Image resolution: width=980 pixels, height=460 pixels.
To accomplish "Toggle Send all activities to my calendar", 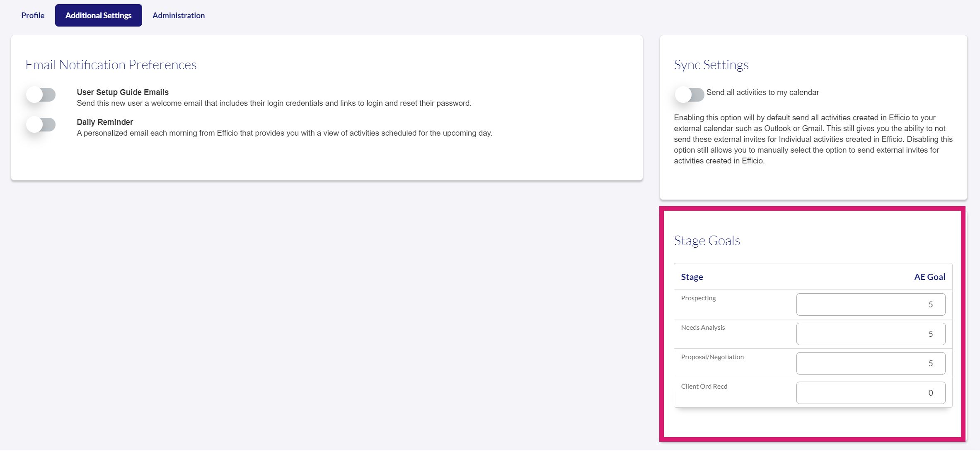I will click(690, 95).
